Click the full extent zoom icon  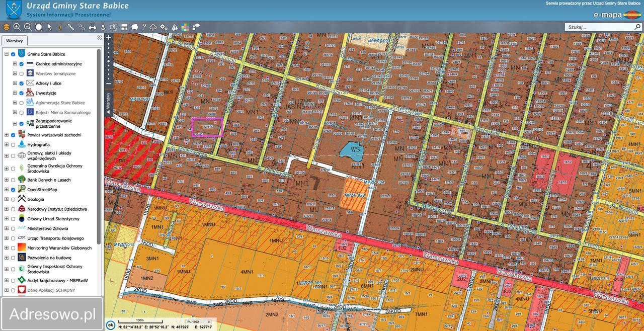click(39, 27)
